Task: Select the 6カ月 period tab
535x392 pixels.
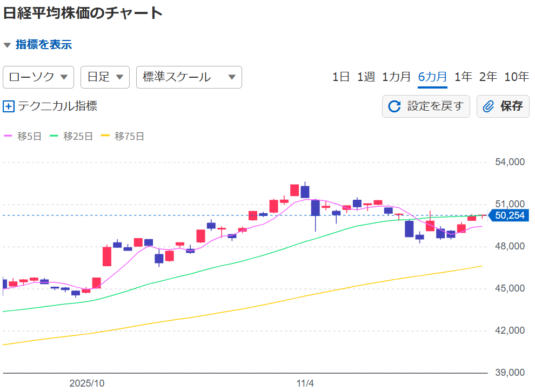Action: pos(432,77)
